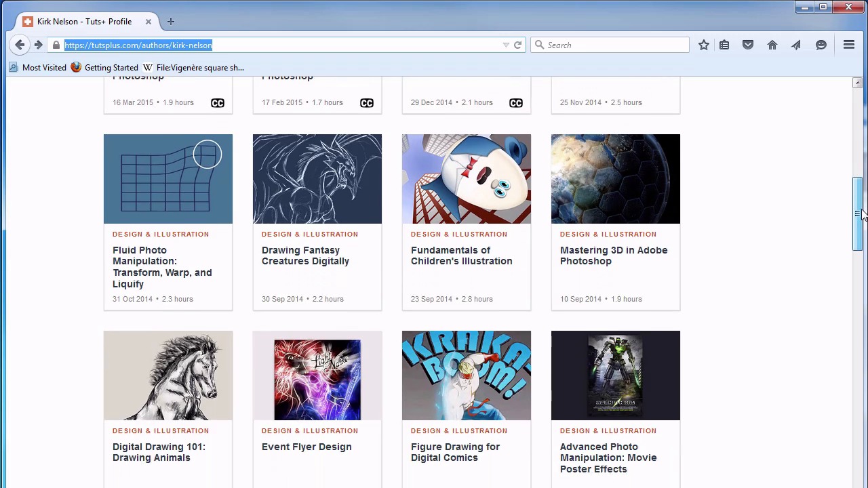The image size is (868, 488).
Task: Click Design & Illustration label above Mastering 3D
Action: (x=608, y=234)
